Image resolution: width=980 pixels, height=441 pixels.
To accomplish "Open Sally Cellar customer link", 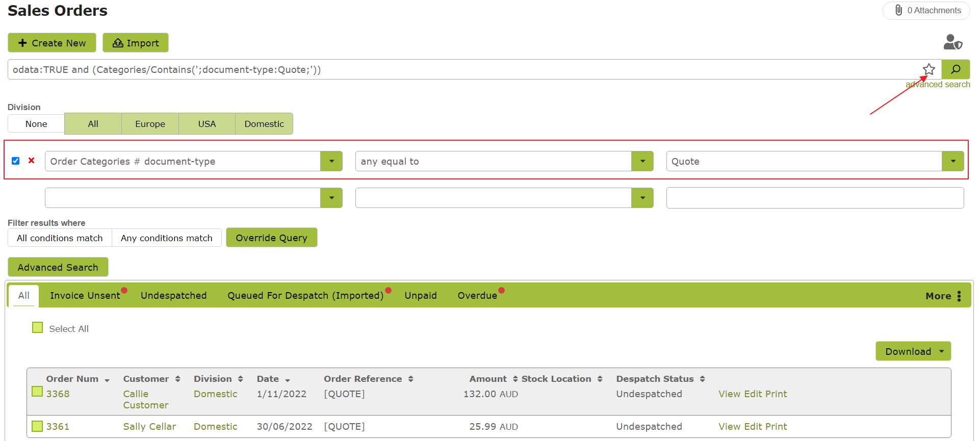I will tap(149, 427).
